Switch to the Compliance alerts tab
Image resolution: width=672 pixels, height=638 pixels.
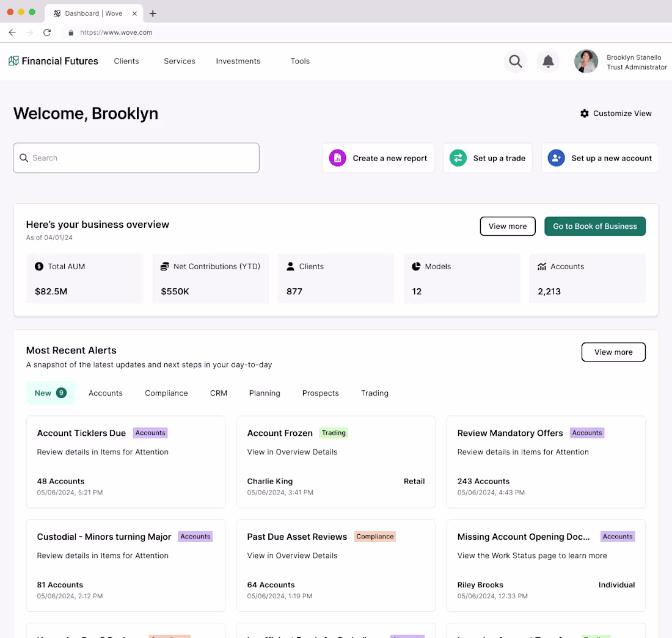click(x=166, y=393)
